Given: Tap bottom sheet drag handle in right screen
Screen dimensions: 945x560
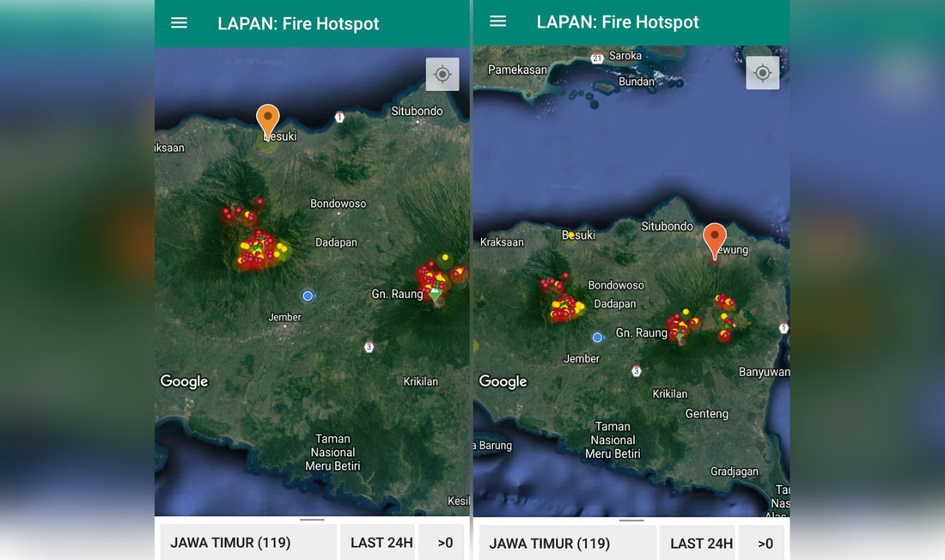Looking at the screenshot, I should [631, 520].
